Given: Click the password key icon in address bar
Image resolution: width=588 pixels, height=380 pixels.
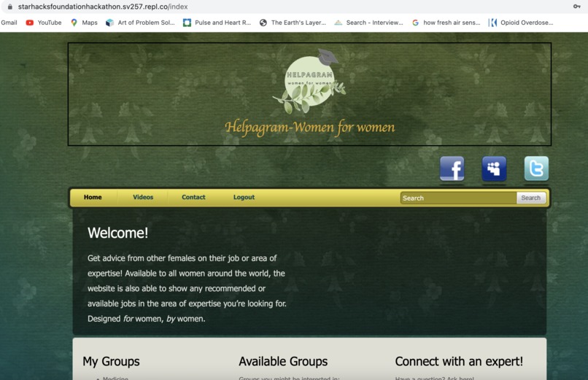Looking at the screenshot, I should pos(577,7).
